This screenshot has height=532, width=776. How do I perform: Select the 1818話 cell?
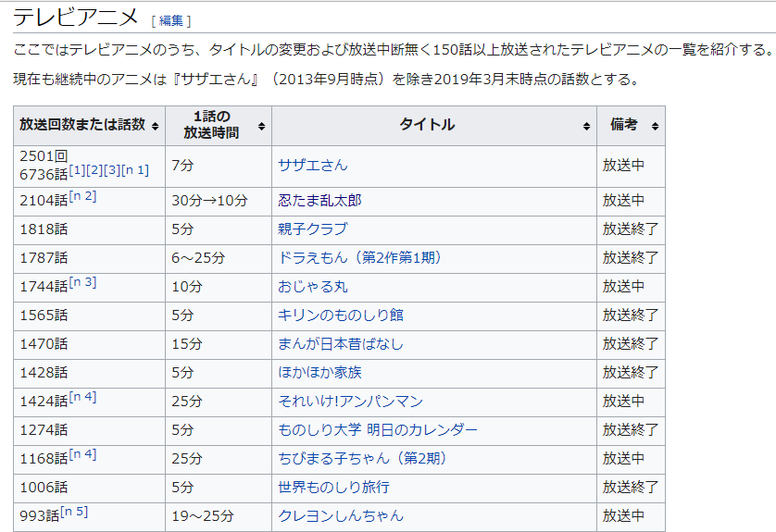pos(89,229)
